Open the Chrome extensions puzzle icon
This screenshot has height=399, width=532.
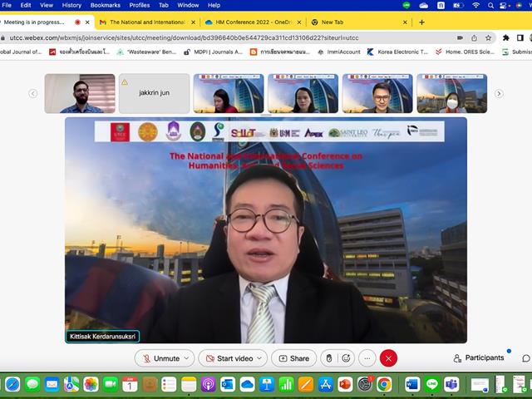point(506,38)
